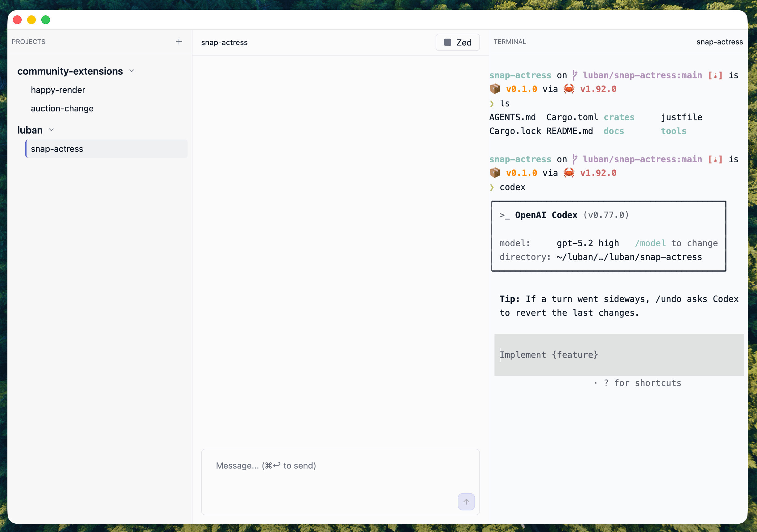Click the green full-screen window button
The width and height of the screenshot is (757, 532).
46,20
